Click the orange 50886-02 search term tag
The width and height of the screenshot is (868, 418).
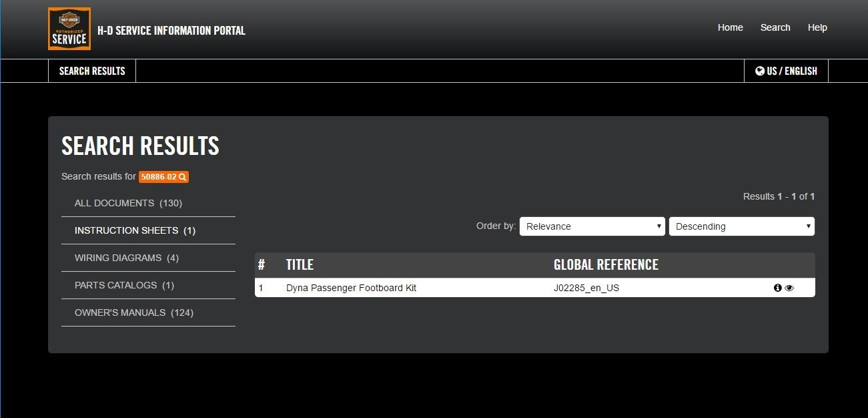163,177
